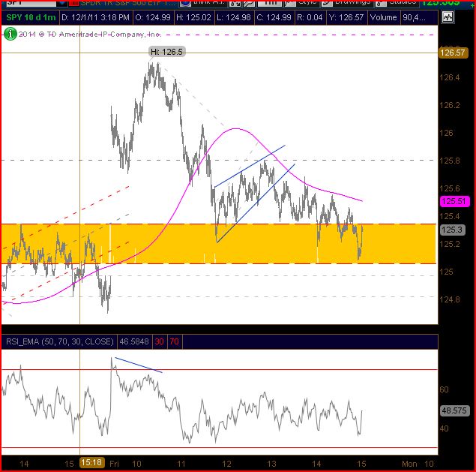The image size is (476, 472).
Task: Click the 126.57 cursor price bubble on axis
Action: click(x=453, y=53)
